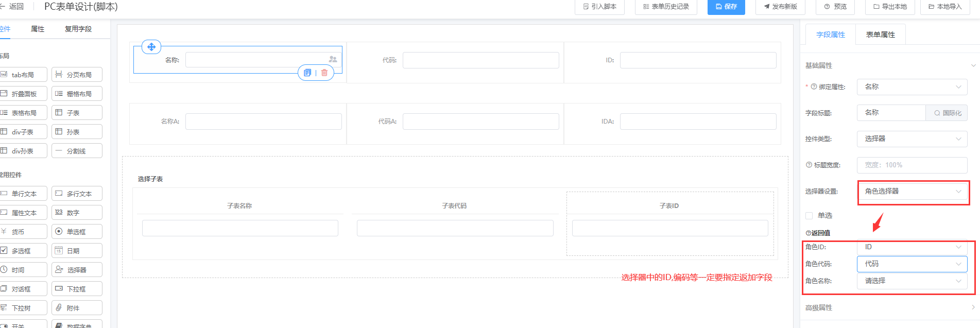The image size is (980, 328).
Task: Switch to the 表单属性 tab
Action: click(x=881, y=34)
